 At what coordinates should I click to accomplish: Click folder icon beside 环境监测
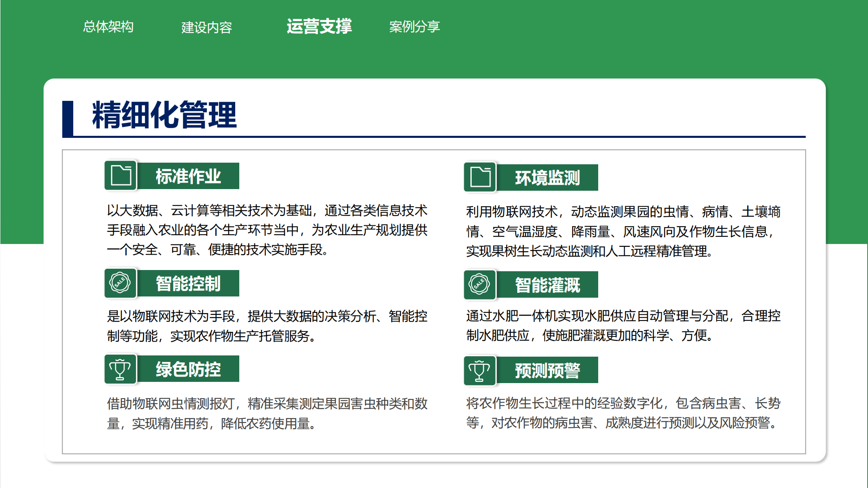click(x=480, y=177)
